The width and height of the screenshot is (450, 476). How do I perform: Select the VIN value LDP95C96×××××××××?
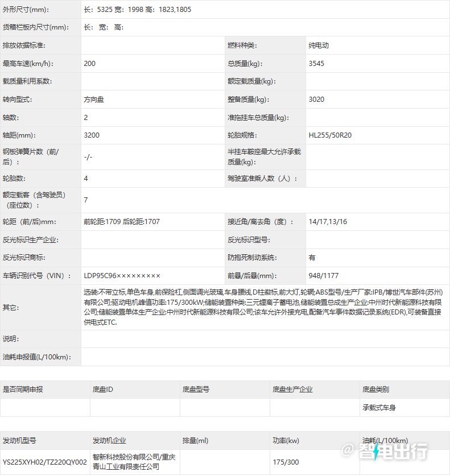pos(122,276)
